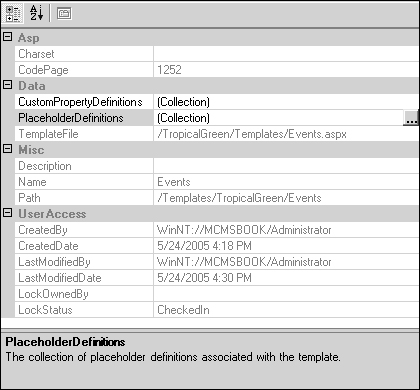
Task: Click the empty Description value field
Action: click(286, 166)
